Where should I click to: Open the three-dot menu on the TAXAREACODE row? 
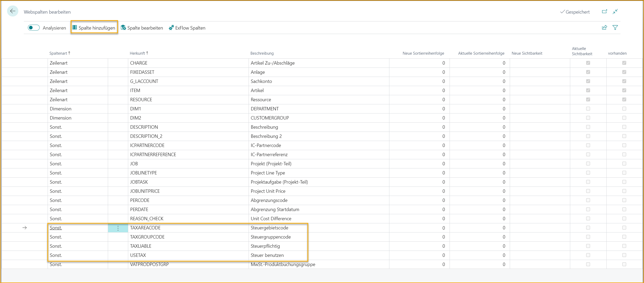tap(118, 228)
